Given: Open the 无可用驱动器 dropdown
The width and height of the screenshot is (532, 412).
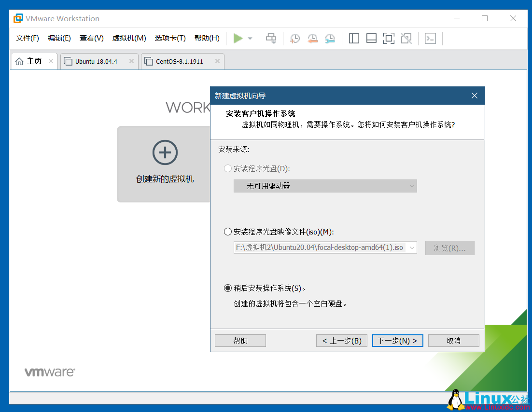Looking at the screenshot, I should 325,186.
